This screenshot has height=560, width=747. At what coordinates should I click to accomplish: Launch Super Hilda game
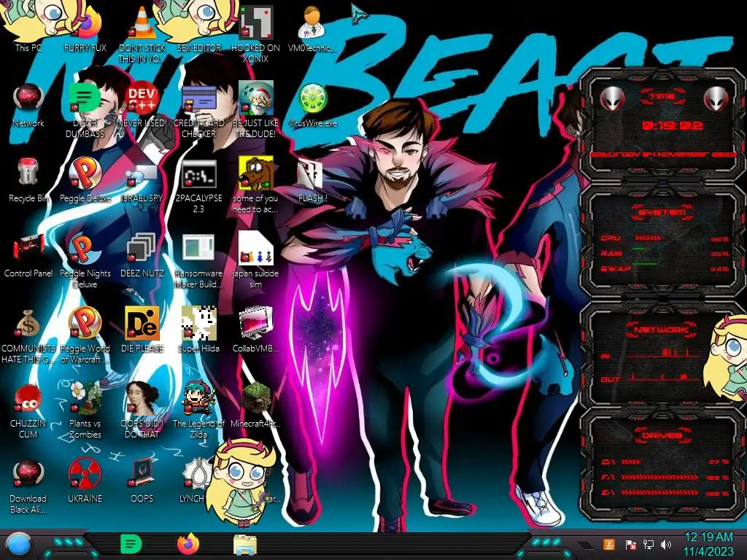198,323
